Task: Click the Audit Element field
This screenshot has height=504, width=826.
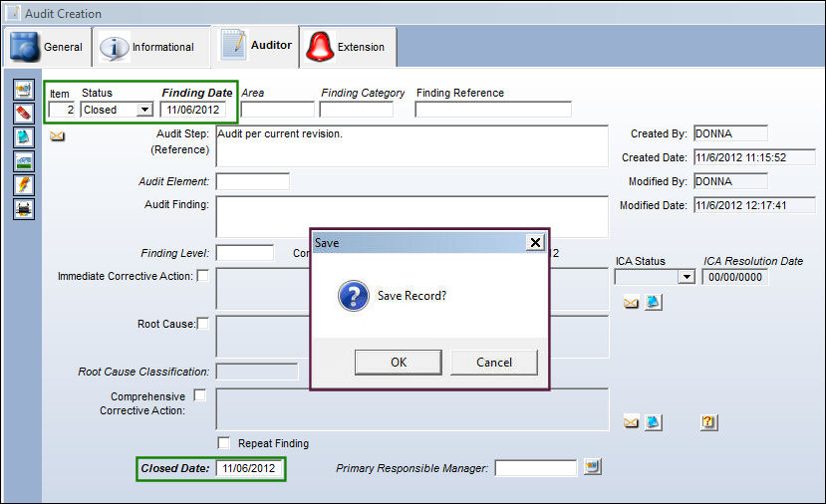Action: click(253, 181)
